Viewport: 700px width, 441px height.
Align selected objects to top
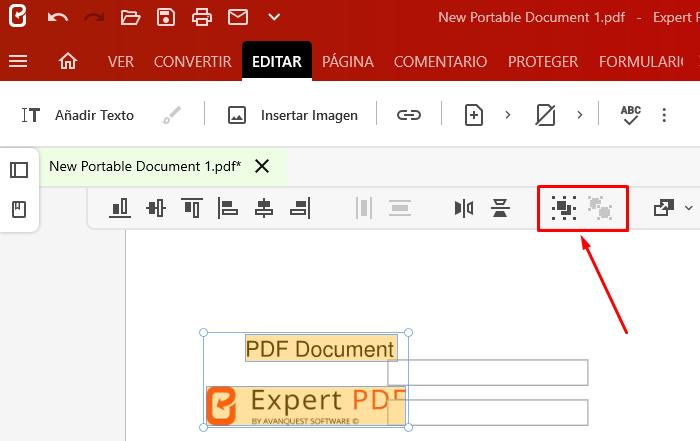[192, 208]
